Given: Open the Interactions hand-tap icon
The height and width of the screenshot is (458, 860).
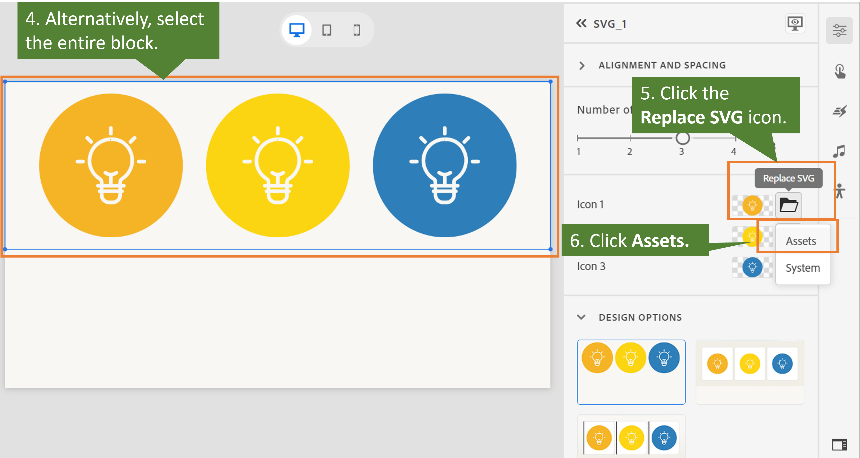Looking at the screenshot, I should coord(839,71).
